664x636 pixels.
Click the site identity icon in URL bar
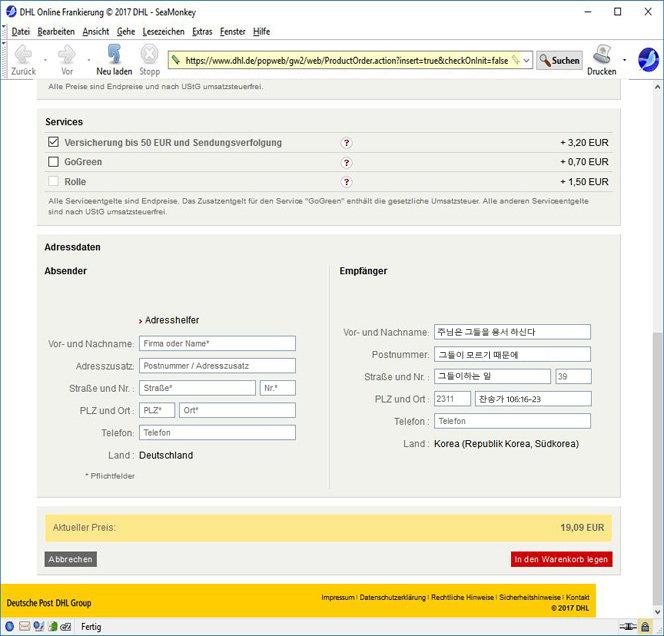point(176,60)
